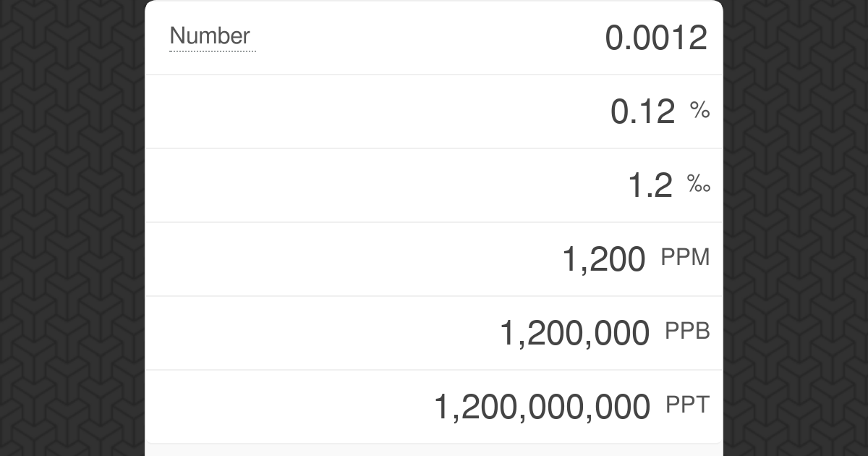Screen dimensions: 868x456
Task: Open the Number label with dotted underline
Action: click(212, 37)
